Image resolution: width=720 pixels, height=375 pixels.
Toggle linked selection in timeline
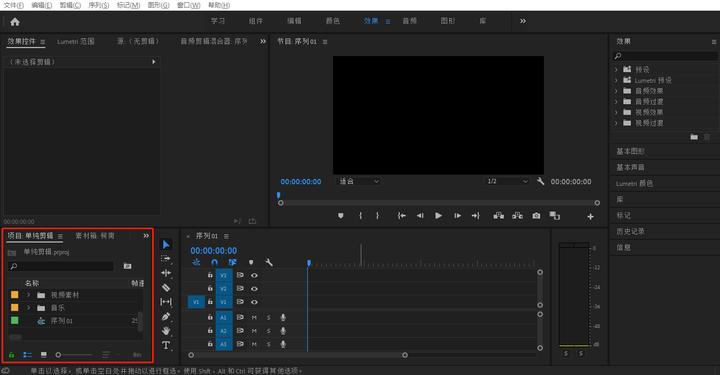pyautogui.click(x=232, y=262)
